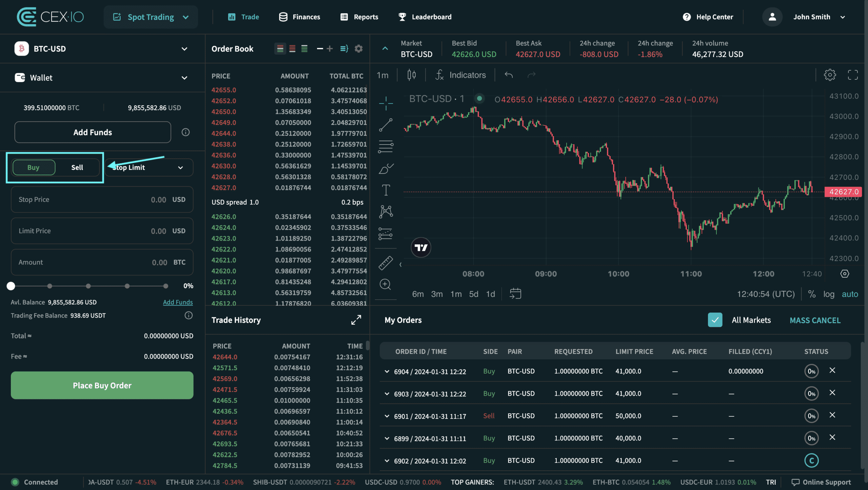Open the Reports page
868x490 pixels.
point(359,17)
